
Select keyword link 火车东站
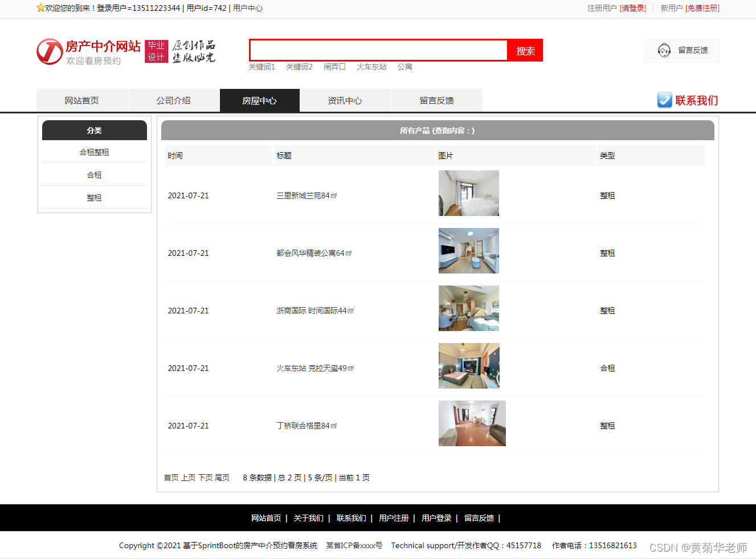tap(371, 67)
